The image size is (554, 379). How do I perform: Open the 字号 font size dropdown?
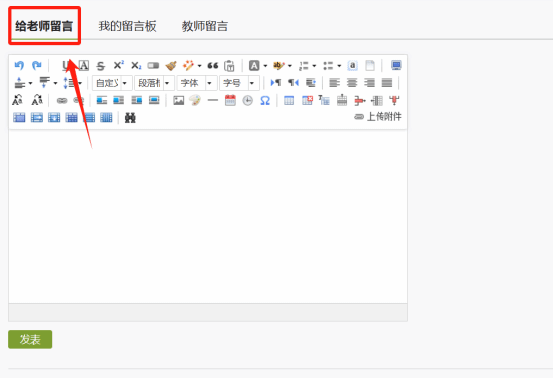pyautogui.click(x=239, y=83)
